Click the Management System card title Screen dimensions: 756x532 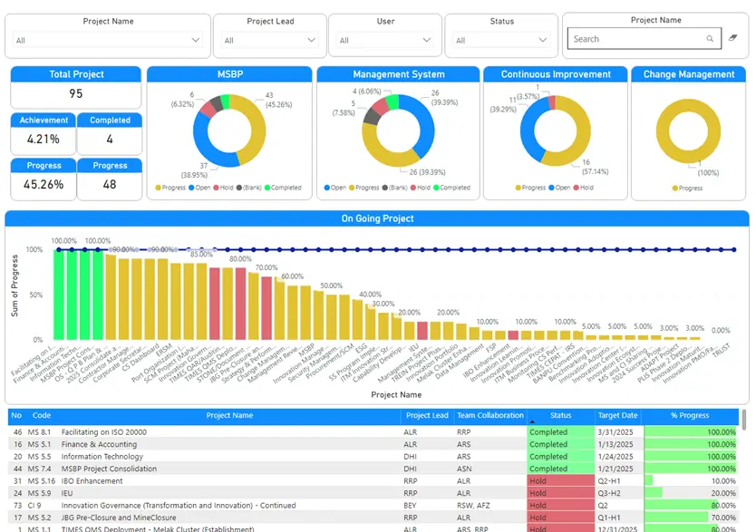point(398,74)
